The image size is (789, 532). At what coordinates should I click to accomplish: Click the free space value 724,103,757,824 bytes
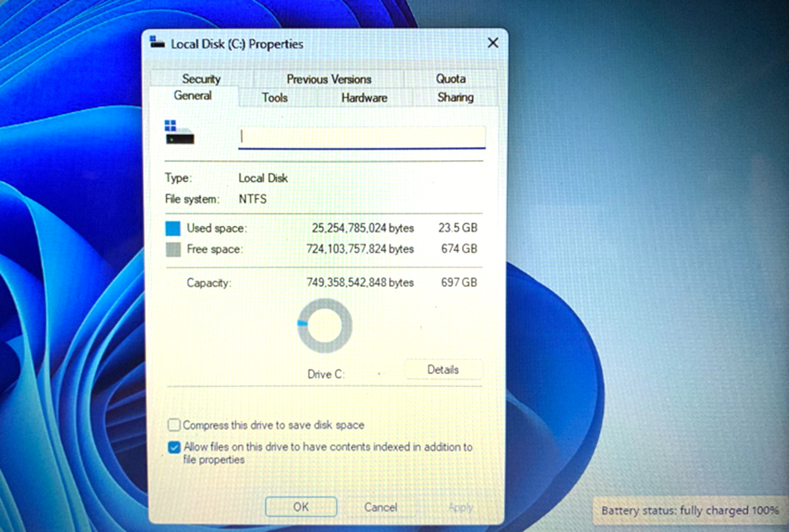pyautogui.click(x=360, y=249)
